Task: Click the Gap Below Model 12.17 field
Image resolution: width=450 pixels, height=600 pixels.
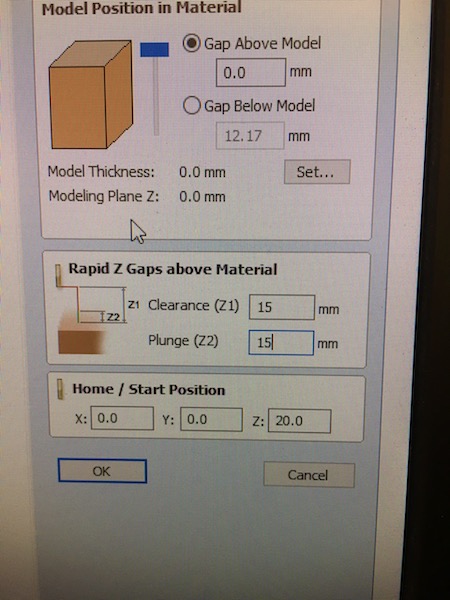Action: point(250,135)
